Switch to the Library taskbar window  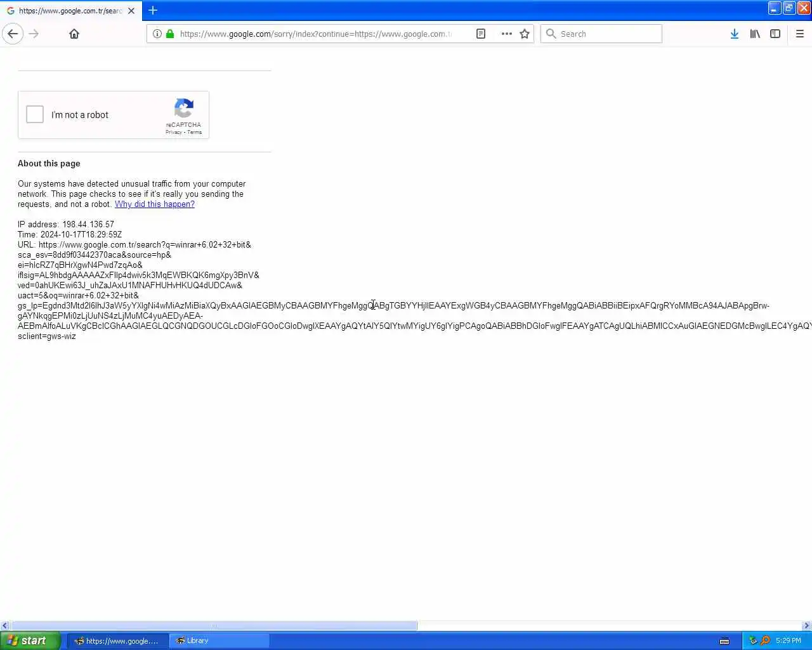pyautogui.click(x=219, y=640)
